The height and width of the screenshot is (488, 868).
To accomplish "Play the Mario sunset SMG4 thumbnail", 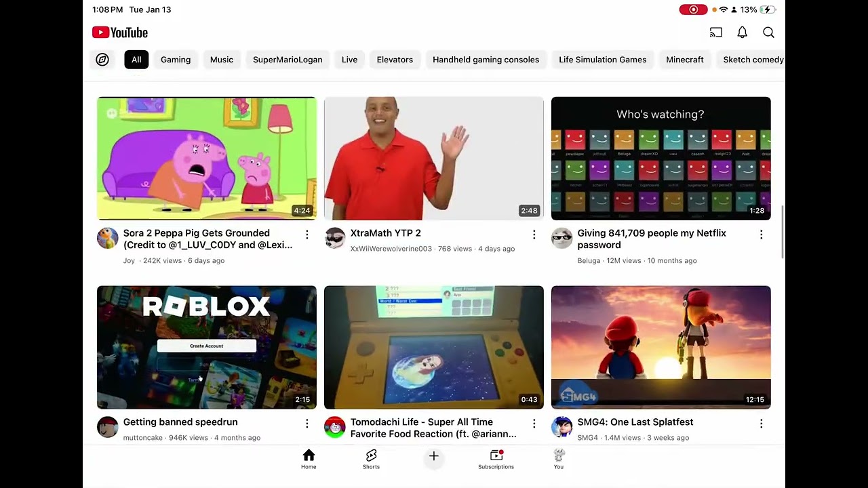I will tap(661, 347).
